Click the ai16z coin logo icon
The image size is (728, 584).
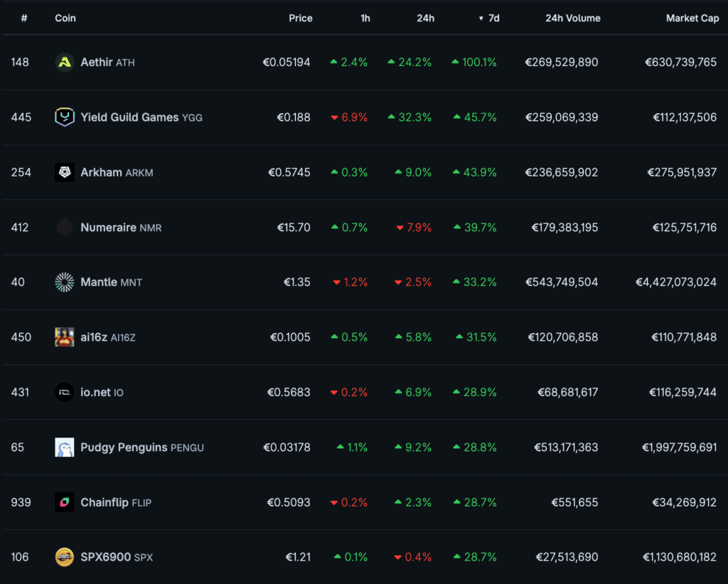point(65,337)
